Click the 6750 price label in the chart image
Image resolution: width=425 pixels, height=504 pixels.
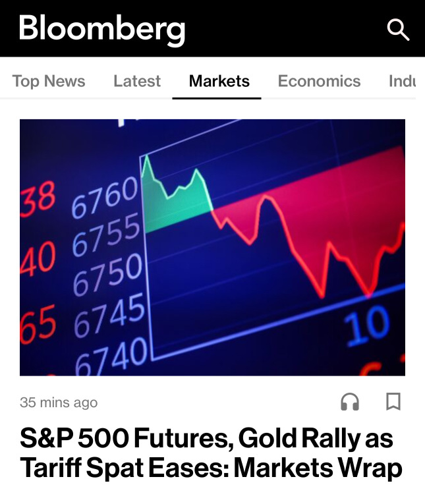(x=107, y=276)
